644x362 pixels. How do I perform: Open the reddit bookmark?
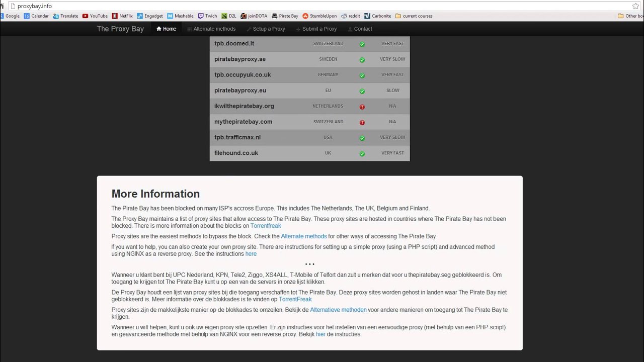(x=351, y=16)
